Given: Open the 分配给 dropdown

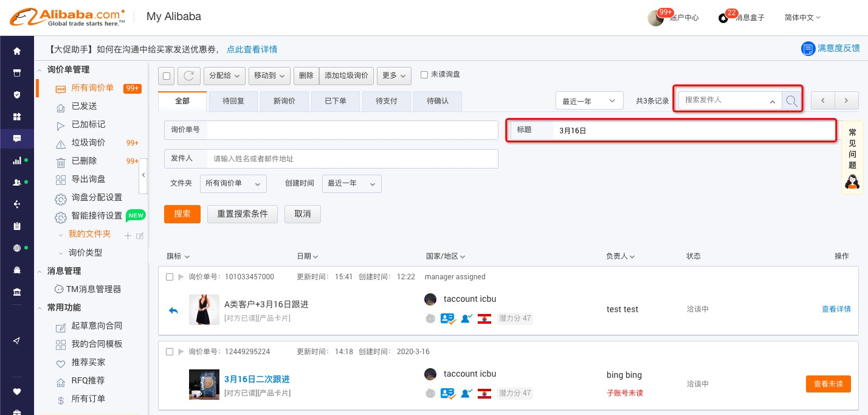Looking at the screenshot, I should click(x=224, y=76).
